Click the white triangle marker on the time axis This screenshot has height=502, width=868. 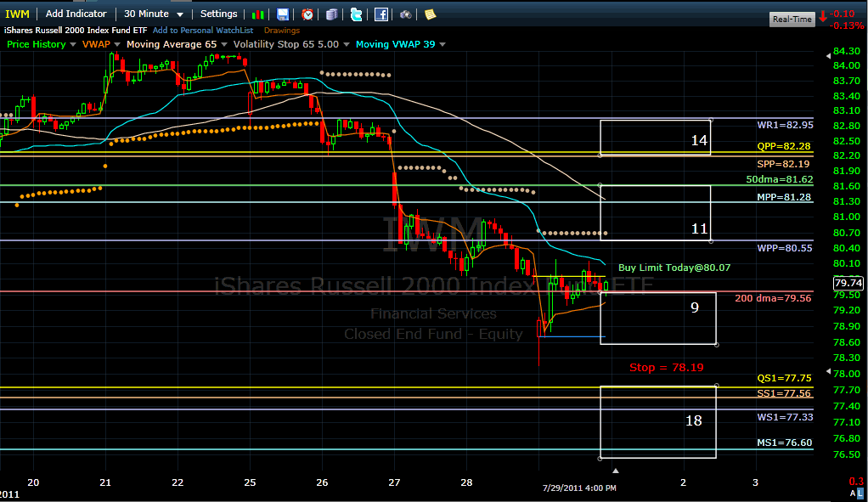(616, 471)
